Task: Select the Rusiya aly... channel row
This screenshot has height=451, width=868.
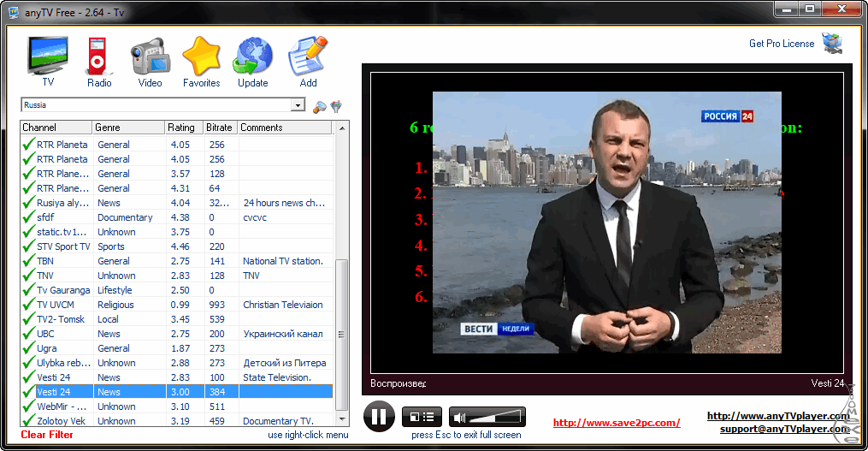Action: pos(176,203)
